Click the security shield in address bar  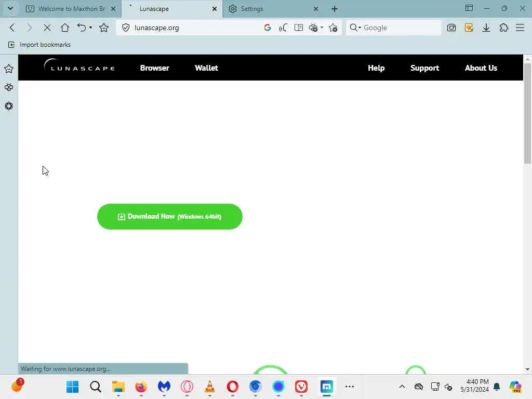point(126,28)
